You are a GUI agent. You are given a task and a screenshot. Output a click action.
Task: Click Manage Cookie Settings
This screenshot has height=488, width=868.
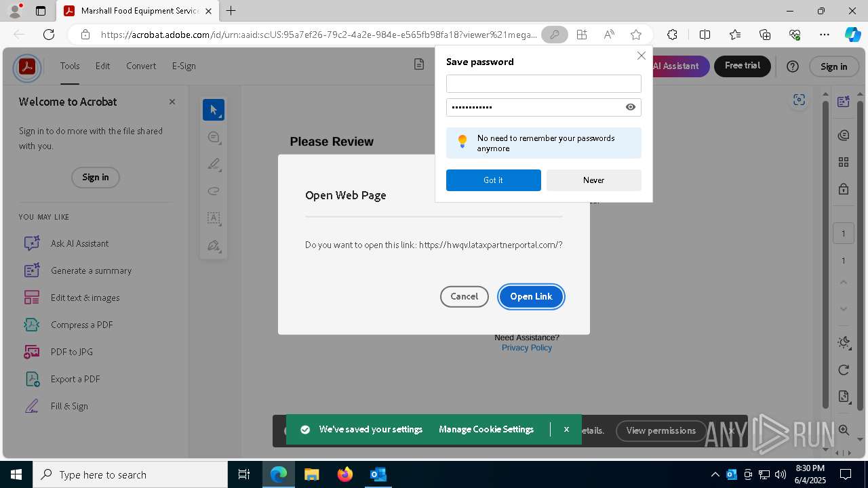tap(486, 430)
